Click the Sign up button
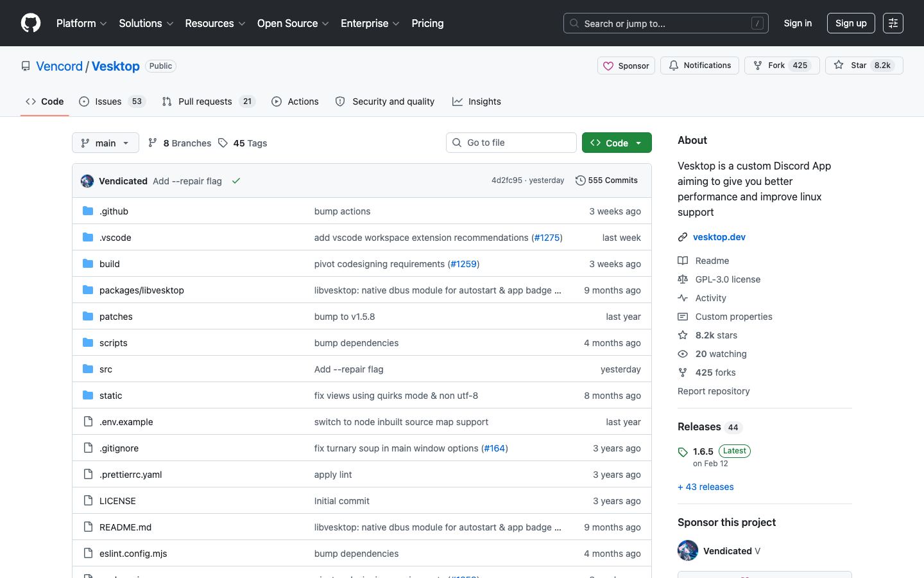This screenshot has width=924, height=578. coord(851,23)
